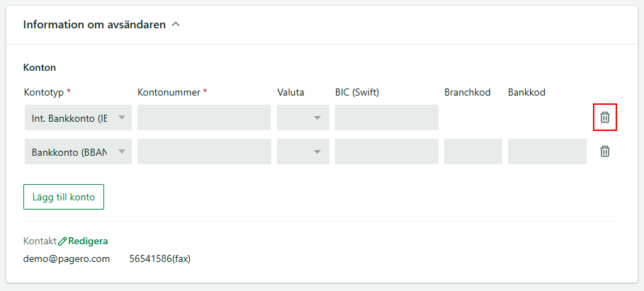Delete the Bankkonto (BBAN) account row
This screenshot has height=291, width=644.
(605, 152)
